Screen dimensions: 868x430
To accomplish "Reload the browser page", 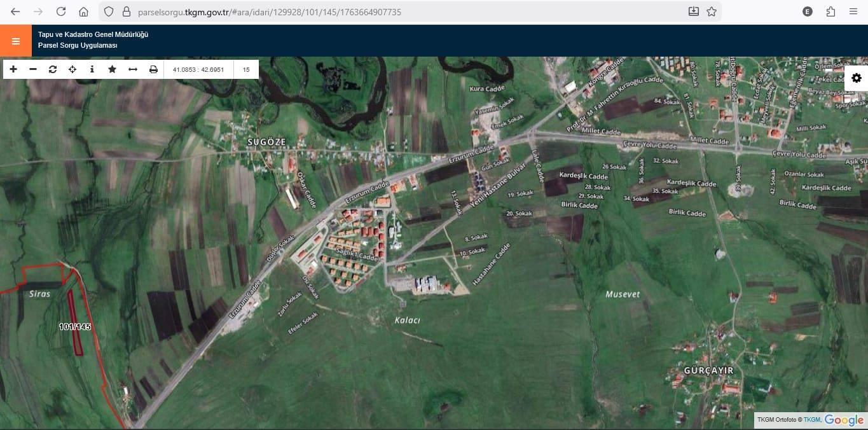I will coord(61,11).
